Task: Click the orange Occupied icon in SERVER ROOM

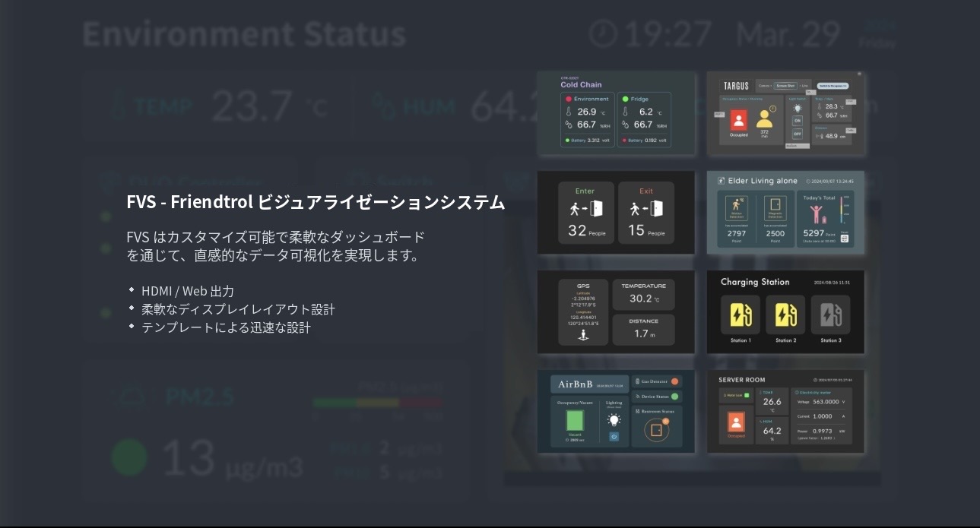Action: tap(736, 422)
